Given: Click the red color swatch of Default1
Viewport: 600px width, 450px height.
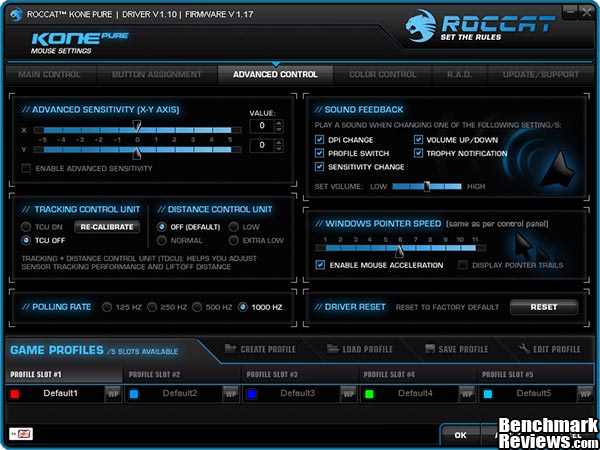Looking at the screenshot, I should [16, 394].
